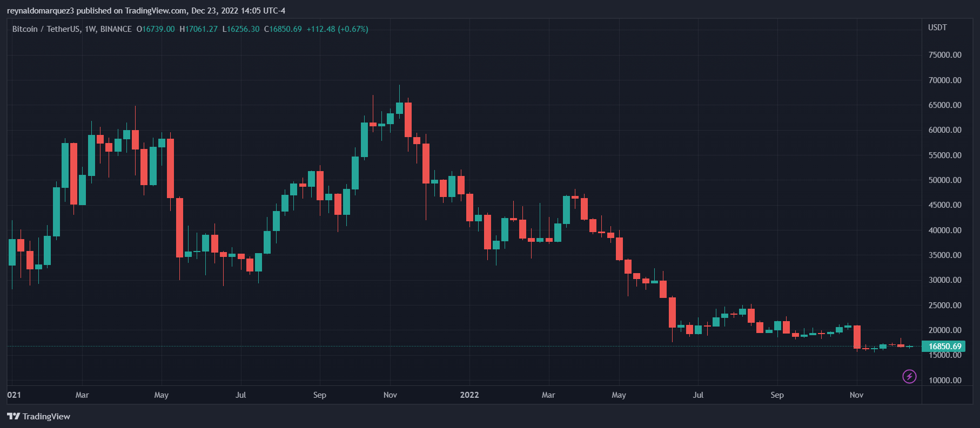Click the 10000.00 price axis label
This screenshot has height=428, width=980.
[945, 380]
